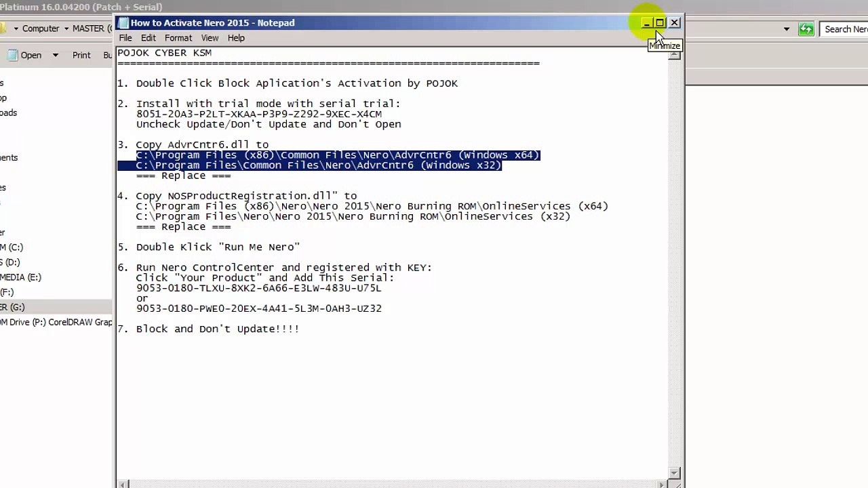Image resolution: width=868 pixels, height=488 pixels.
Task: Open the File menu in Notepad
Action: 125,38
